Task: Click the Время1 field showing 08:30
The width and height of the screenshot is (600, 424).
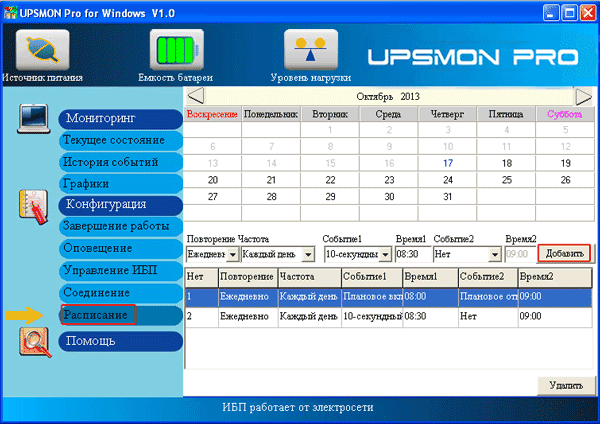Action: (412, 254)
